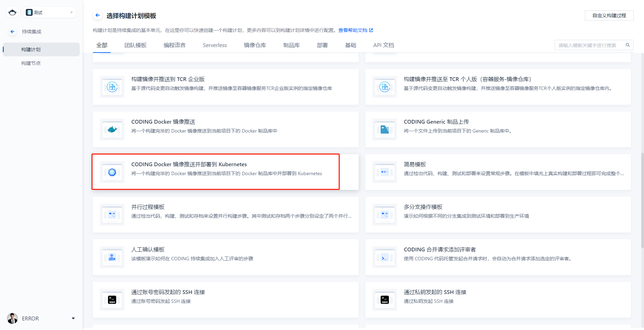Viewport: 644px width, 330px height.
Task: Select CODING 合并请求添加评审者 title
Action: [x=440, y=250]
